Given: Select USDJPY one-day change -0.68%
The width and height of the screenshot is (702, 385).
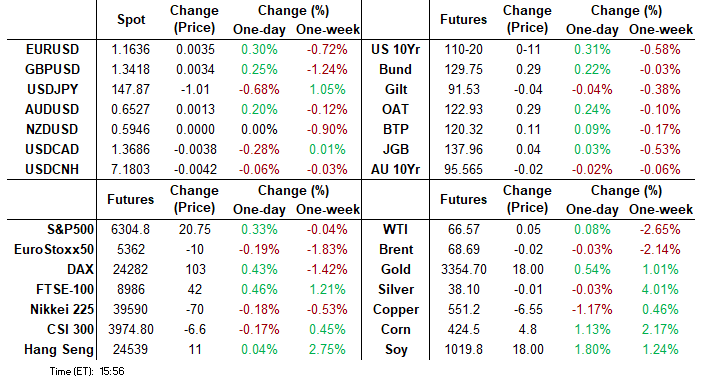Looking at the screenshot, I should [x=259, y=90].
